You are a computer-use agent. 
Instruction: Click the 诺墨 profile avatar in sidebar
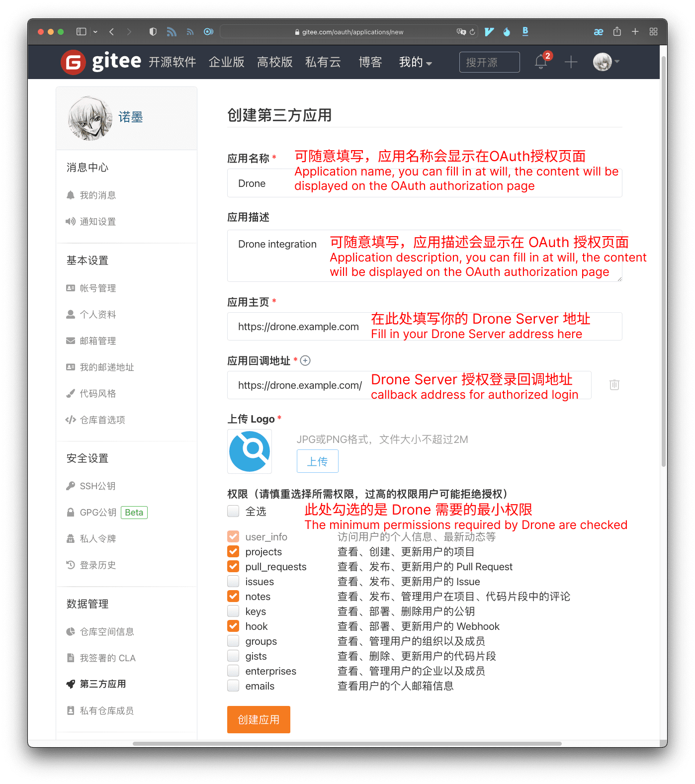click(x=90, y=118)
